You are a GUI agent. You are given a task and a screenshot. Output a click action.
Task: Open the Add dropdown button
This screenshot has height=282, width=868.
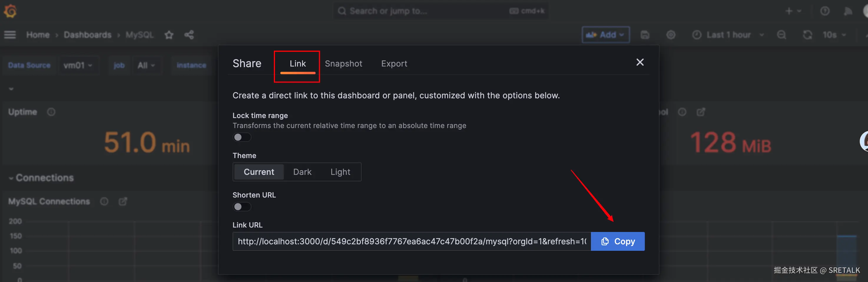(x=606, y=35)
